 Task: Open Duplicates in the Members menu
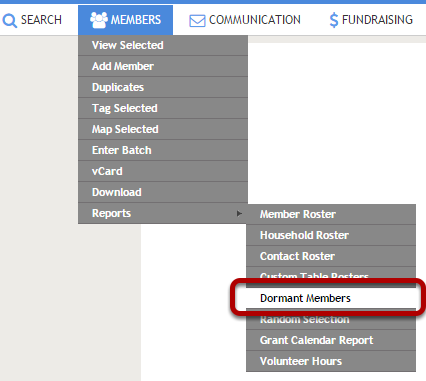coord(163,87)
